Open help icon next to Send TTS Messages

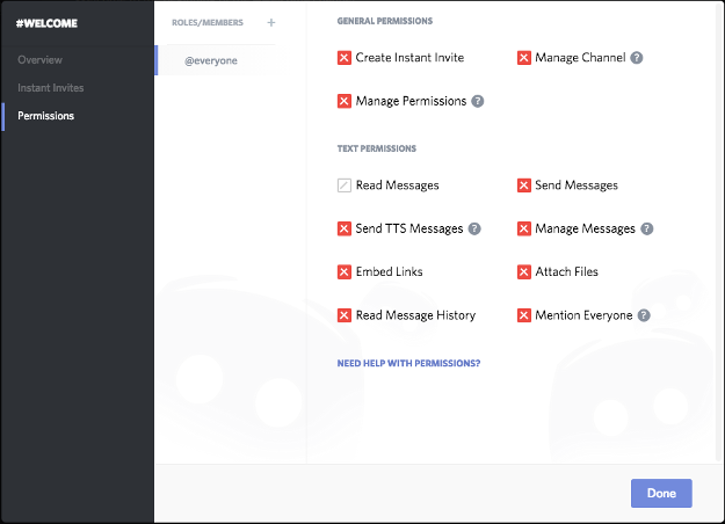tap(474, 228)
